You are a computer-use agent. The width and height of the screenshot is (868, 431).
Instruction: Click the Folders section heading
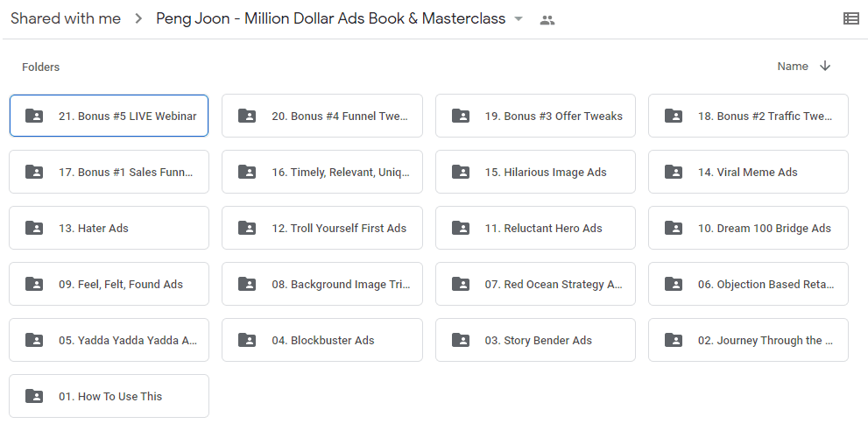41,67
